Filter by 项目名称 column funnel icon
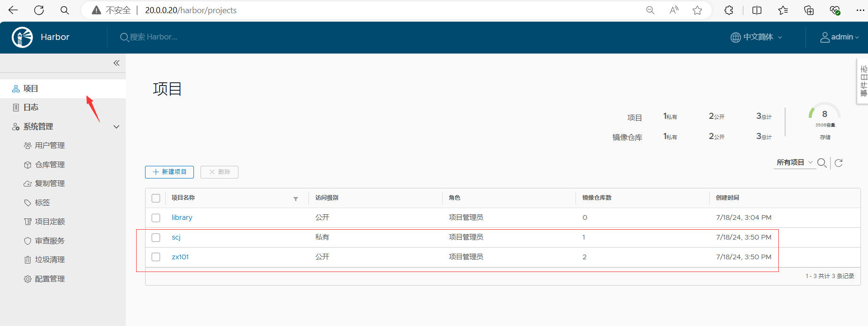This screenshot has width=868, height=326. [x=296, y=199]
